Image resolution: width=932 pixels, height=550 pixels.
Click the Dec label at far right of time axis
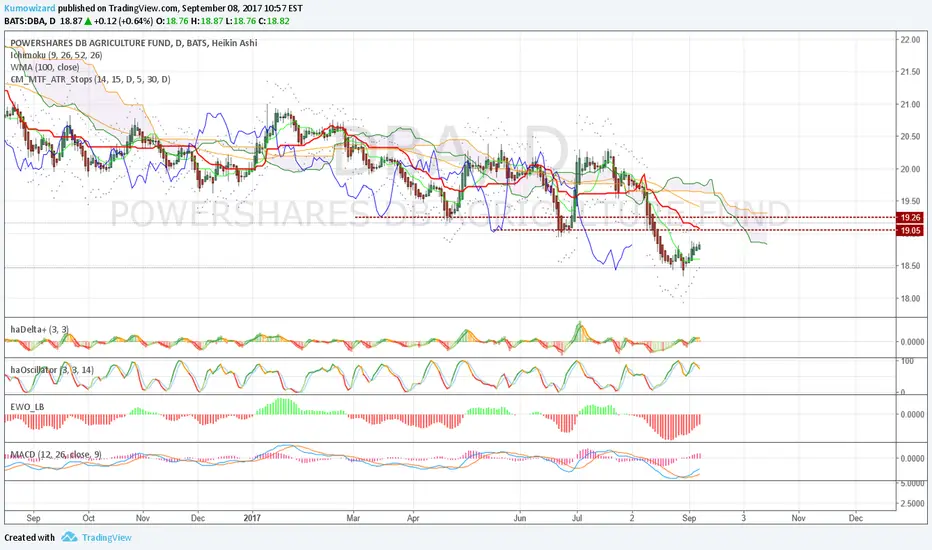(855, 518)
